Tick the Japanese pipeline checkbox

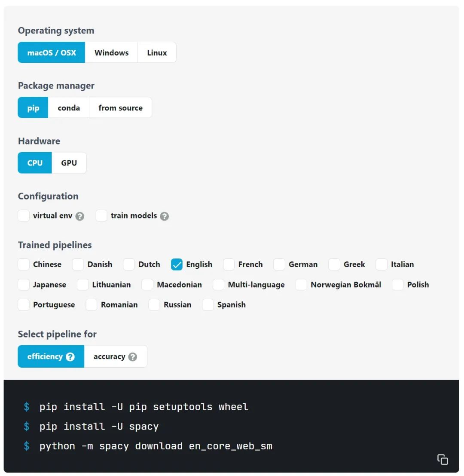pyautogui.click(x=24, y=285)
